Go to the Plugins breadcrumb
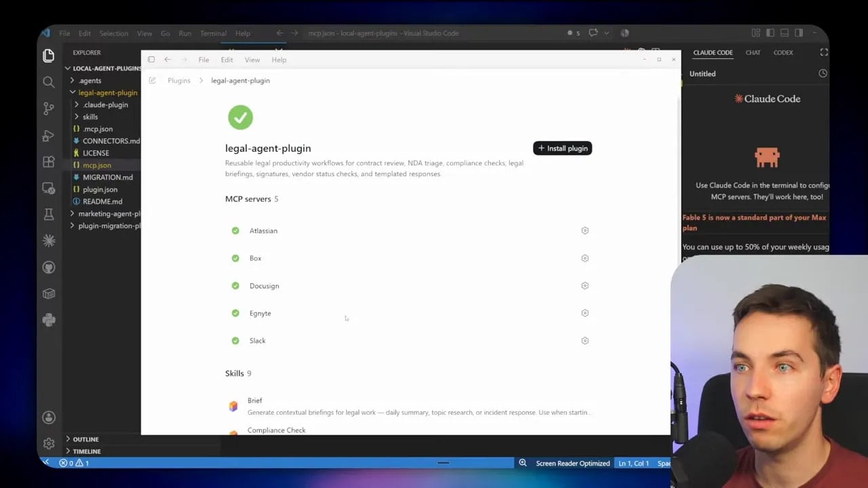 click(x=179, y=80)
